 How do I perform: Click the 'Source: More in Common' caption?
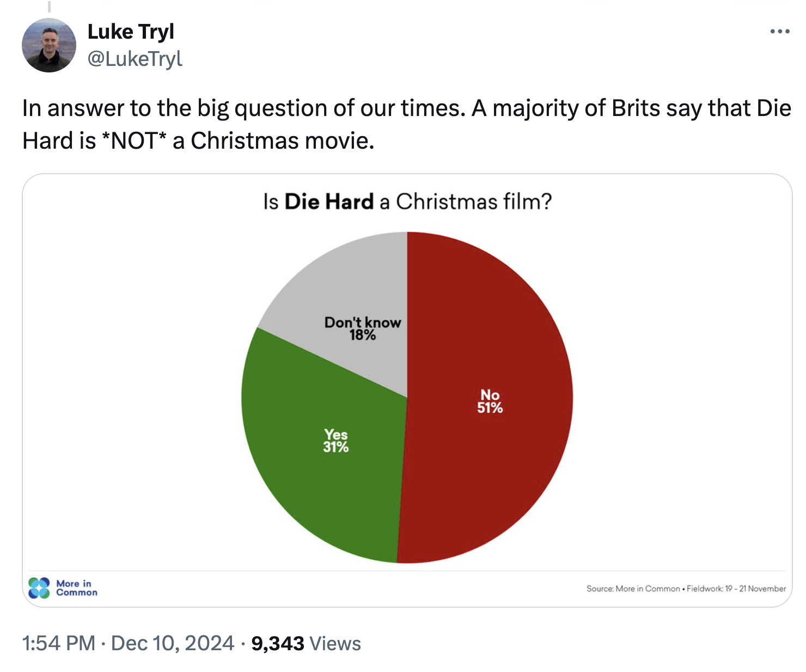(x=633, y=589)
